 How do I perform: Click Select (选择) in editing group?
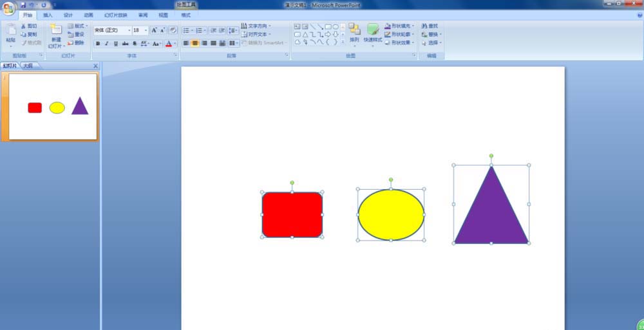tap(431, 42)
